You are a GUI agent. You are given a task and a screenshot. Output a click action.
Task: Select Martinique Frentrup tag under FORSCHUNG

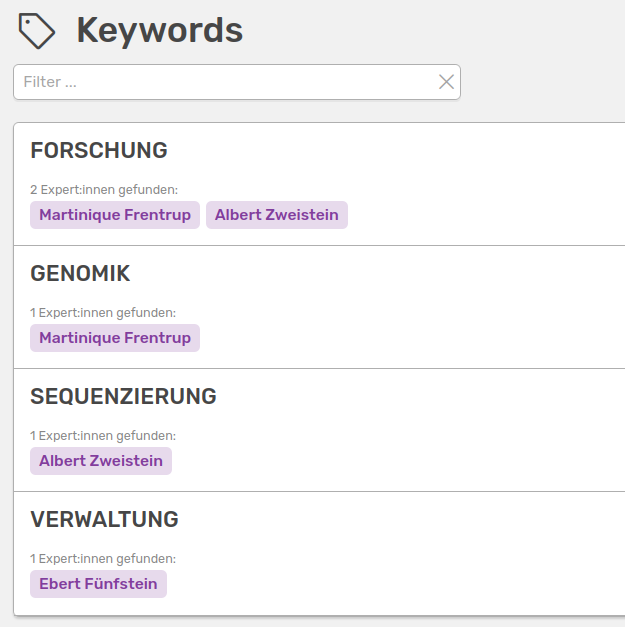click(x=115, y=215)
